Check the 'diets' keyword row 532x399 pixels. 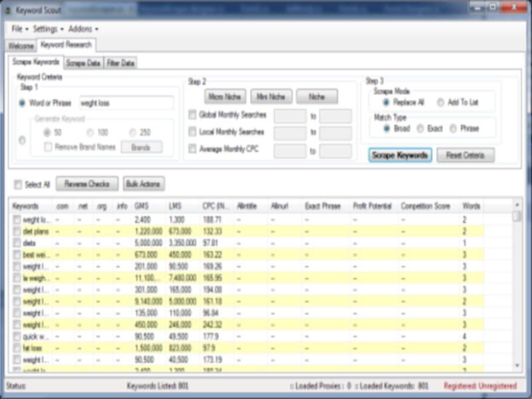(x=17, y=243)
